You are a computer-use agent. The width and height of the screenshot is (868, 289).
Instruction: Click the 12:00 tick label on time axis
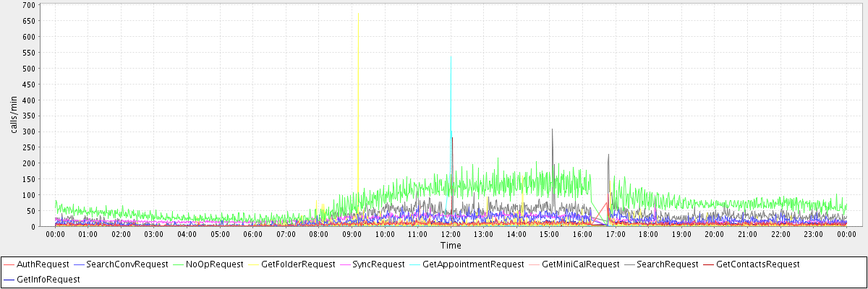tap(451, 234)
